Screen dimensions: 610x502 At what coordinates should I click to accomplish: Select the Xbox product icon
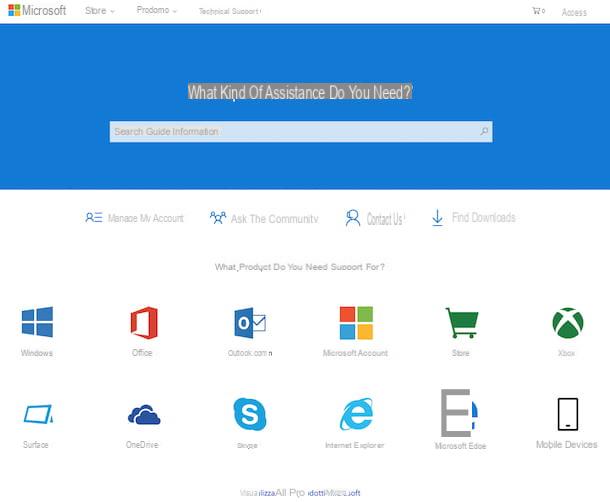pyautogui.click(x=568, y=323)
